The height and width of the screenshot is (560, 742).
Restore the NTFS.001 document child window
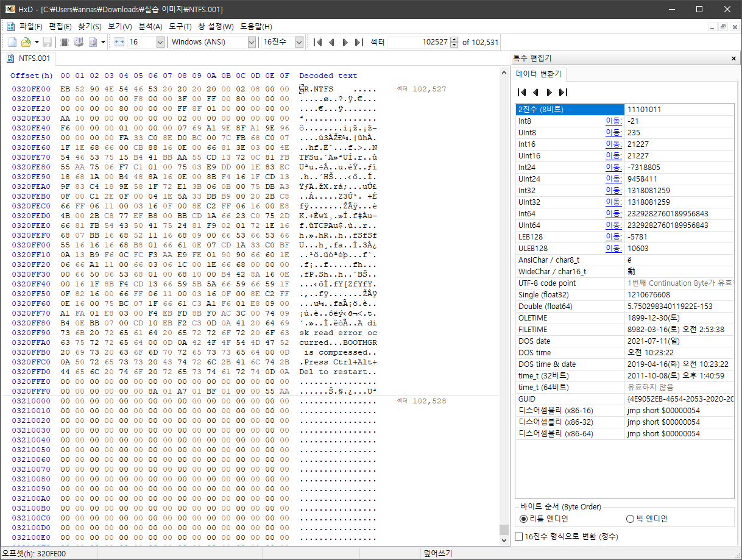723,27
